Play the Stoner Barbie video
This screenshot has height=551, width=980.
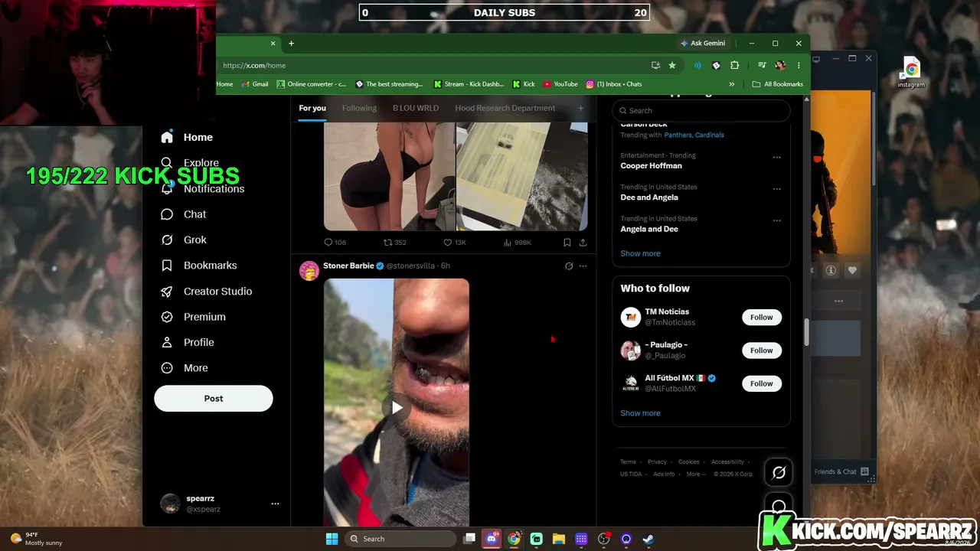coord(397,408)
